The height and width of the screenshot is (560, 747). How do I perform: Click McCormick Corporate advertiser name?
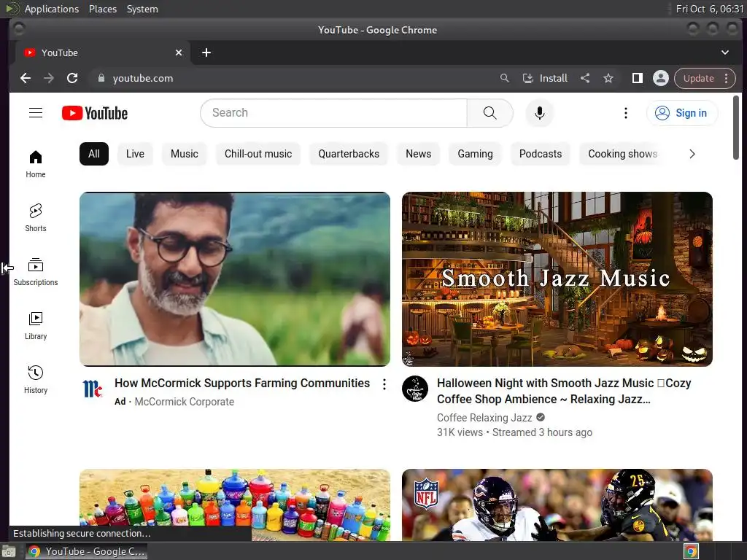tap(185, 402)
